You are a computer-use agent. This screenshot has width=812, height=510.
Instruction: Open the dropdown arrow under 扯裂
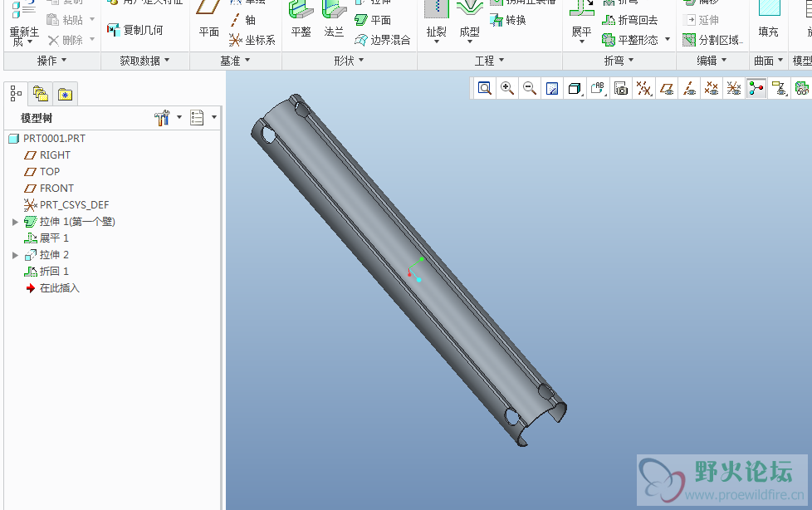(x=437, y=42)
